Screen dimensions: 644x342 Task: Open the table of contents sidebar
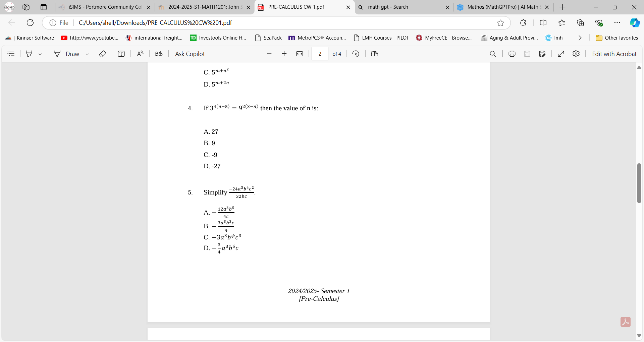click(11, 54)
